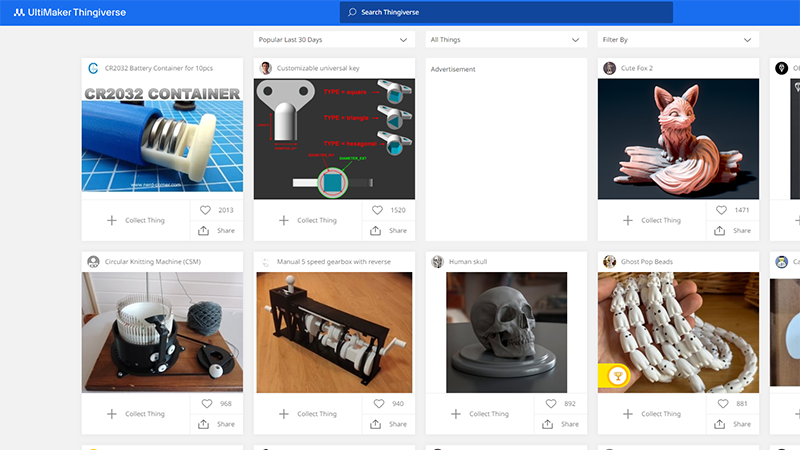800x450 pixels.
Task: Share the Cute Fox 2 thing
Action: tap(732, 231)
